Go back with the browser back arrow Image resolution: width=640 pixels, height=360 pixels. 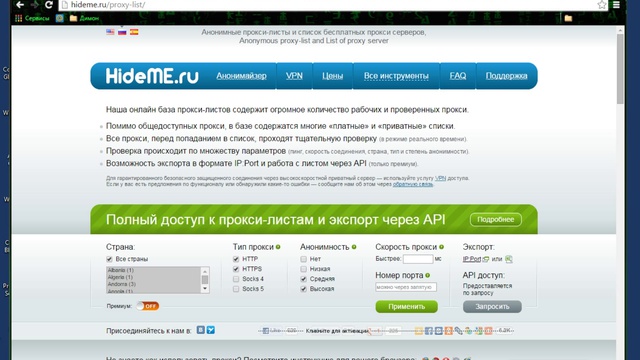pyautogui.click(x=19, y=5)
